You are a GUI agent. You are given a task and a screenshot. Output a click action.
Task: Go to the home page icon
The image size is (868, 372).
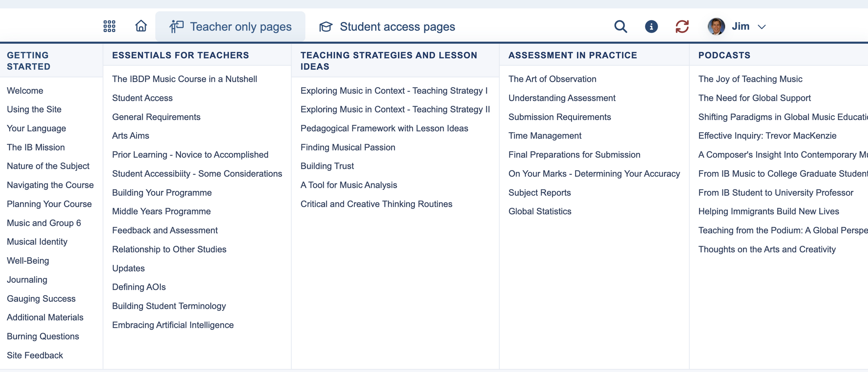(141, 26)
